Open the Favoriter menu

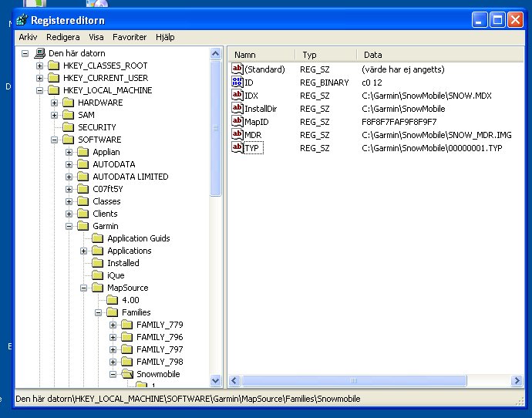point(130,37)
